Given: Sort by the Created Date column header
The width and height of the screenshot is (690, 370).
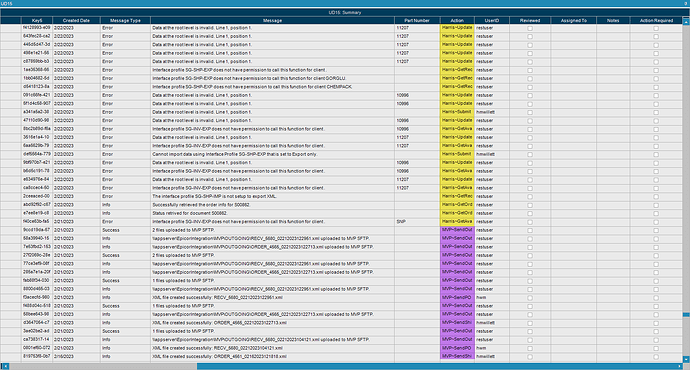Looking at the screenshot, I should (76, 21).
